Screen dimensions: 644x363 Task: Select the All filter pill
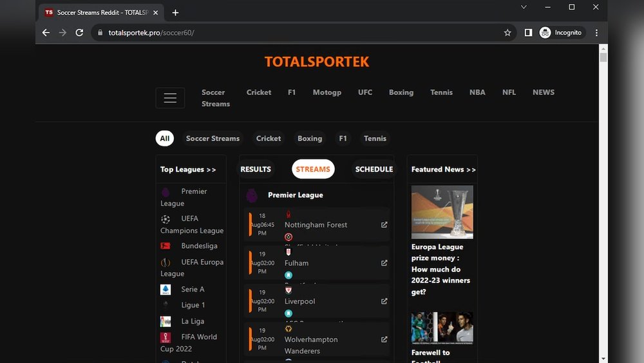[165, 139]
